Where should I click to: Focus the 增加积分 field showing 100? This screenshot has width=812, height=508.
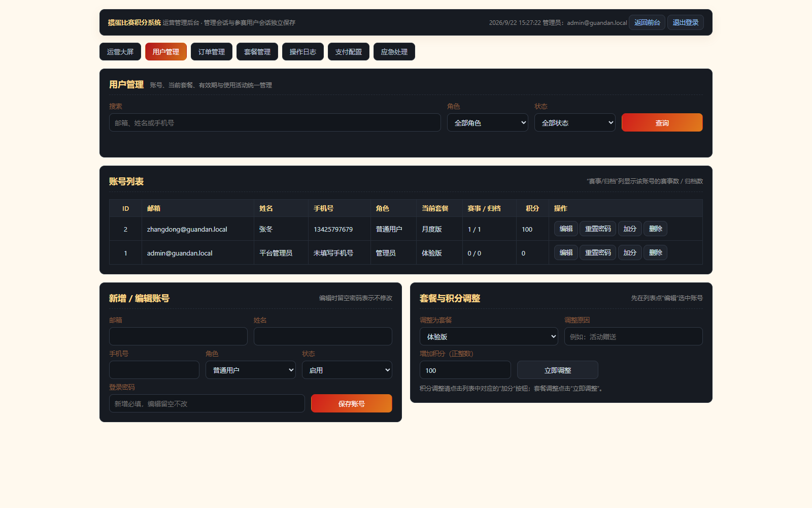coord(465,370)
